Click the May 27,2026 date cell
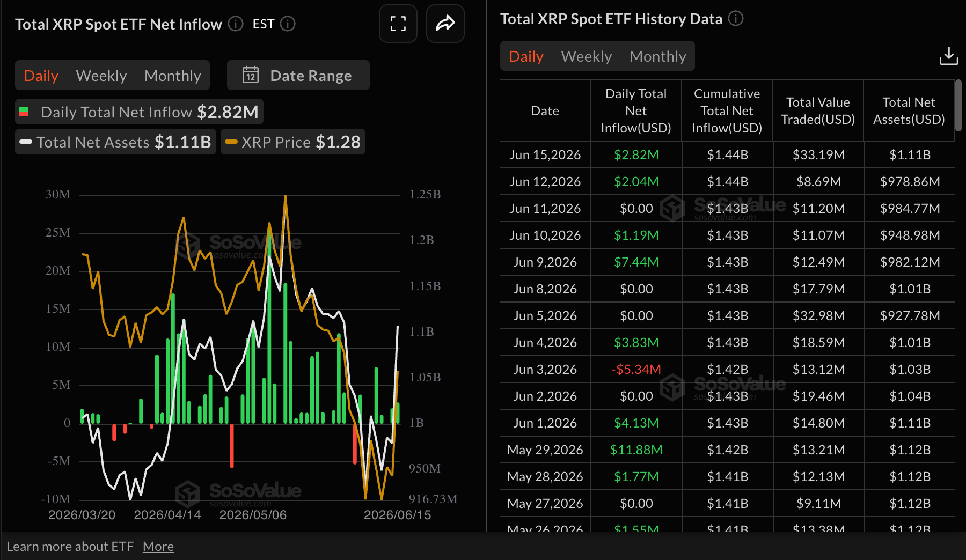The height and width of the screenshot is (560, 966). [545, 504]
